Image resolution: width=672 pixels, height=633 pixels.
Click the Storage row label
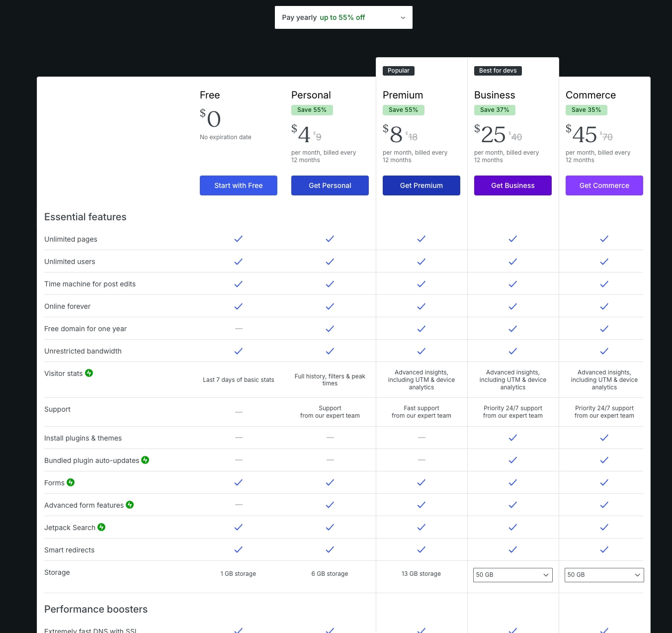click(x=57, y=572)
